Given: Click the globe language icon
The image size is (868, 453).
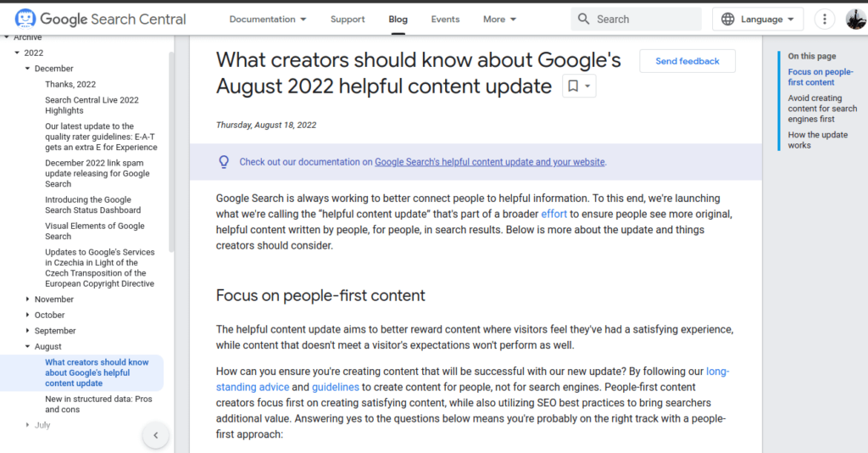Looking at the screenshot, I should click(x=728, y=19).
